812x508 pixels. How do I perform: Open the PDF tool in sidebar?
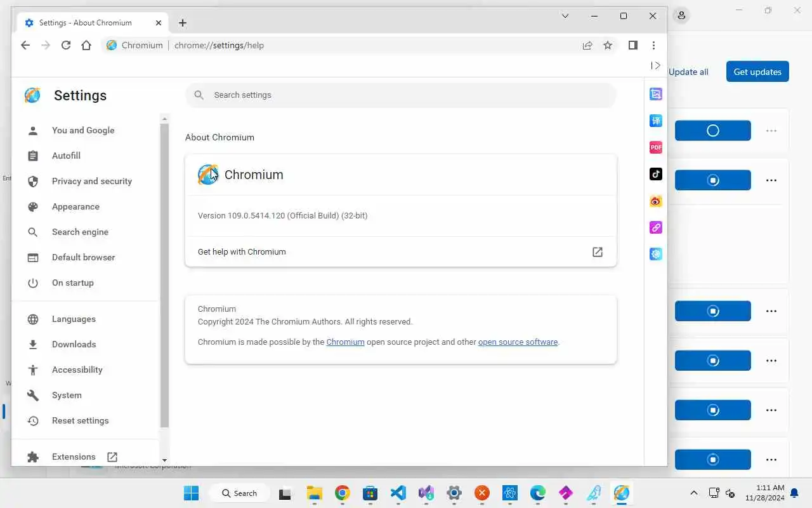click(x=656, y=147)
